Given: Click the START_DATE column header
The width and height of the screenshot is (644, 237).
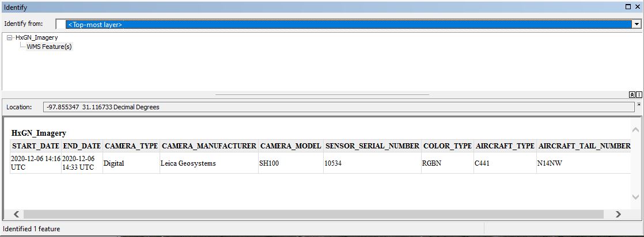Looking at the screenshot, I should point(36,146).
